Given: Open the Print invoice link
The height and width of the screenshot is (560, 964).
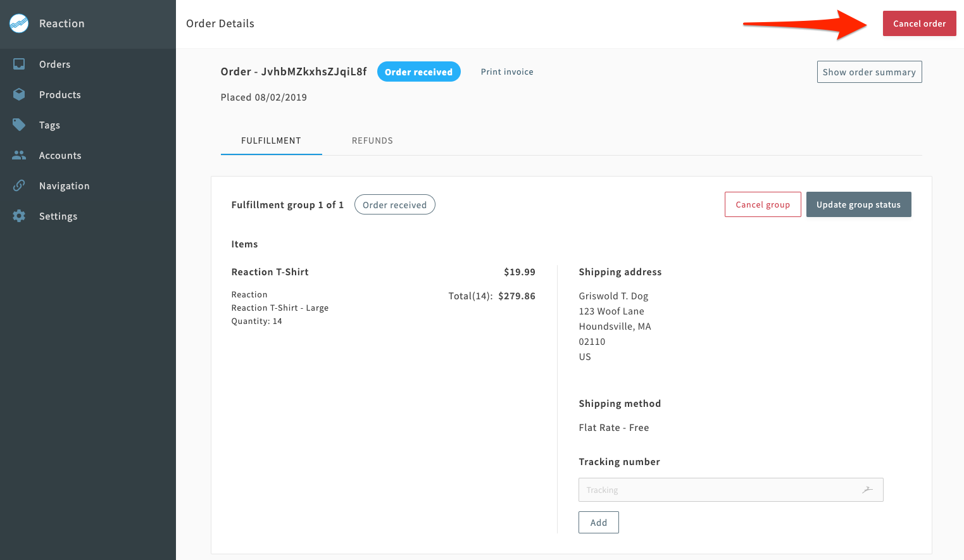Looking at the screenshot, I should tap(507, 72).
